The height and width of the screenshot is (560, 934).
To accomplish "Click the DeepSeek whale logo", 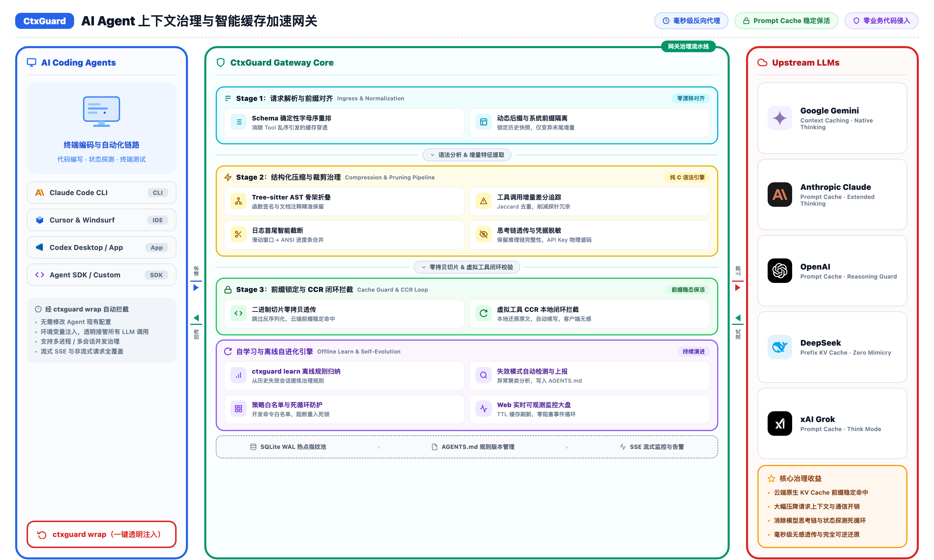I will coord(780,347).
